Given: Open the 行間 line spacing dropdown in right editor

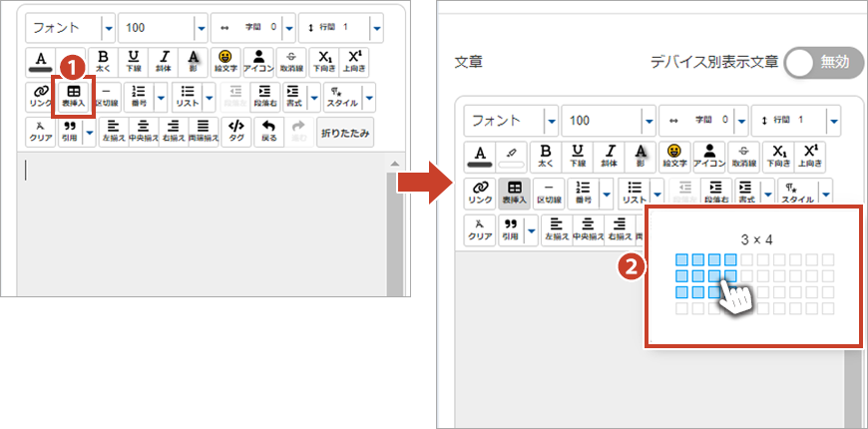Looking at the screenshot, I should (x=834, y=121).
